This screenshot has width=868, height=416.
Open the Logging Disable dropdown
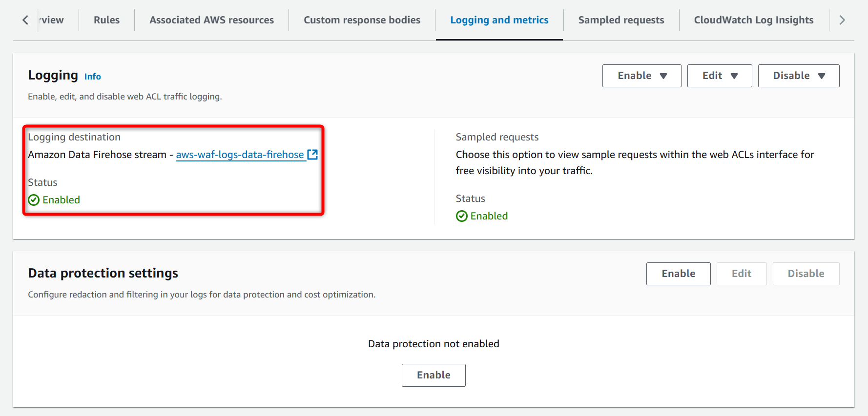798,76
